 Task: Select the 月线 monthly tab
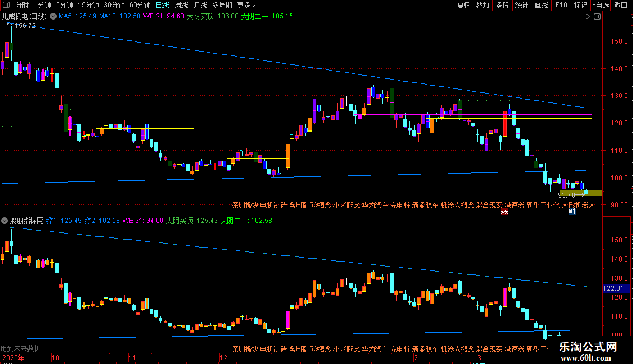click(x=200, y=5)
